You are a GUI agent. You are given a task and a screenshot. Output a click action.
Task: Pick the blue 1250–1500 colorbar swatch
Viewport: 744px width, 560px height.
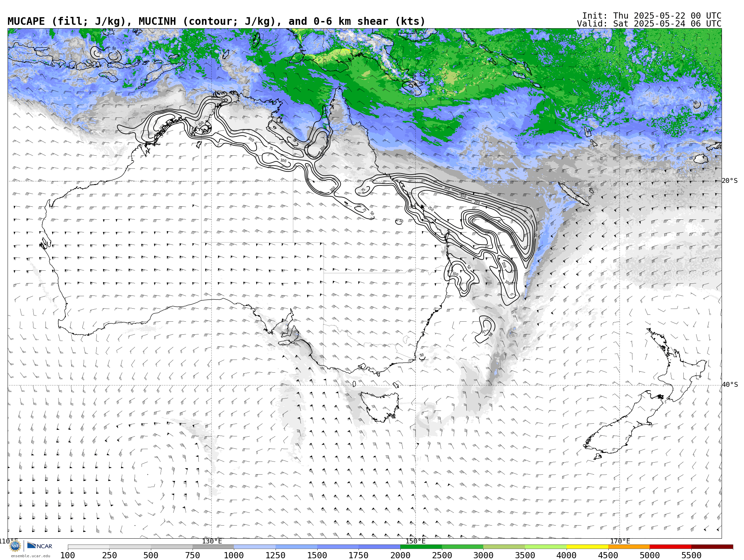pyautogui.click(x=296, y=547)
